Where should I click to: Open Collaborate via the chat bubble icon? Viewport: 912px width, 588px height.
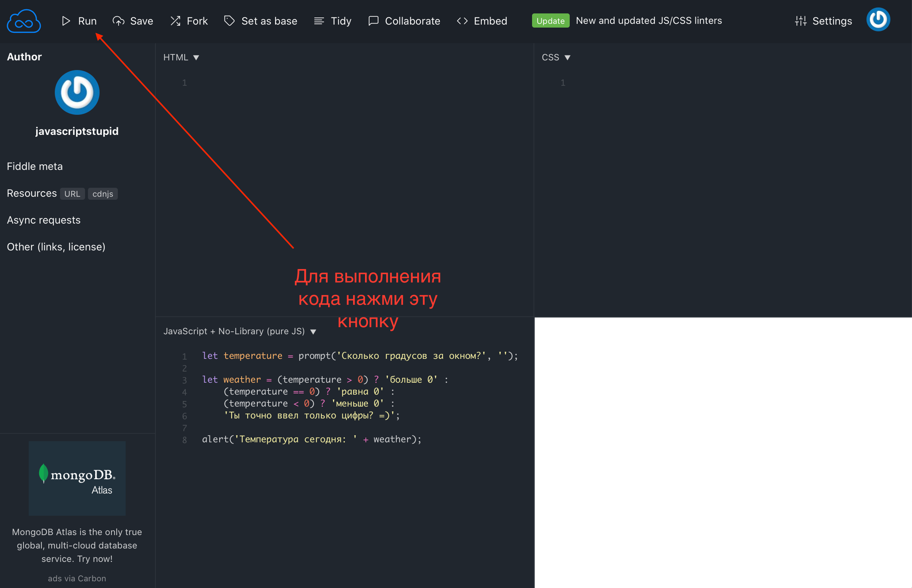click(373, 21)
